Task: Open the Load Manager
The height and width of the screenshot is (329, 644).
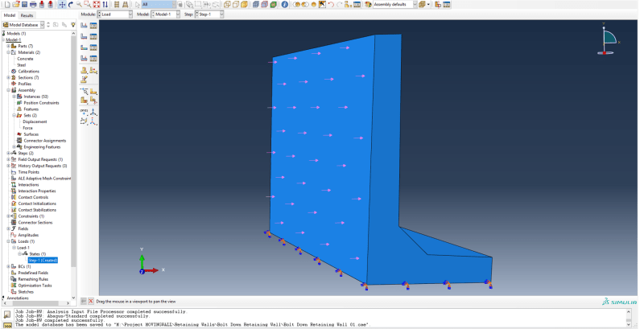Action: [x=93, y=26]
